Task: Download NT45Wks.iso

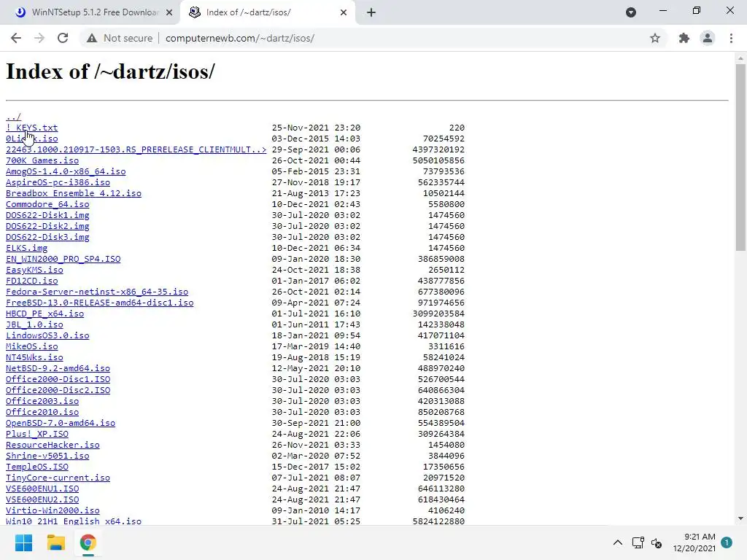Action: [34, 357]
